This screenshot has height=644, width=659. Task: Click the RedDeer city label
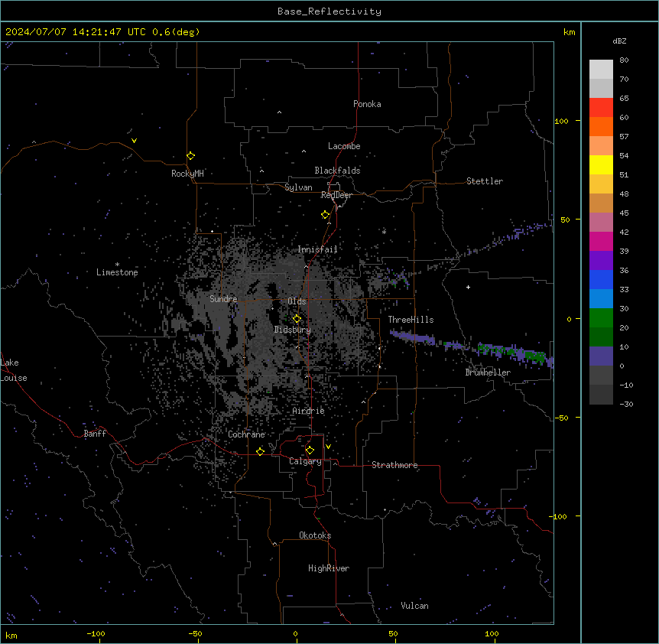point(336,195)
